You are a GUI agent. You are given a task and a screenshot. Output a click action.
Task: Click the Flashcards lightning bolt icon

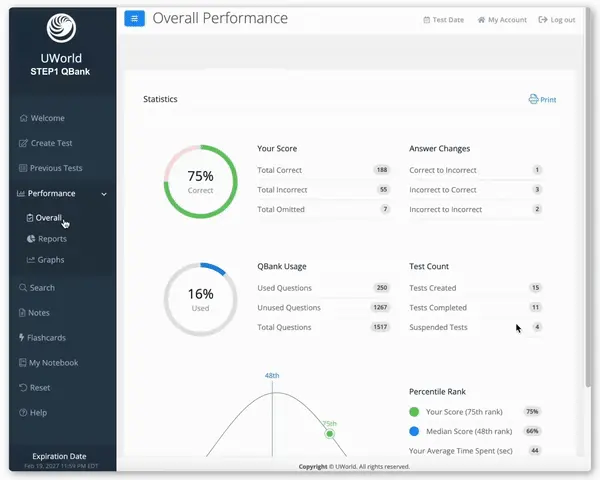click(22, 337)
